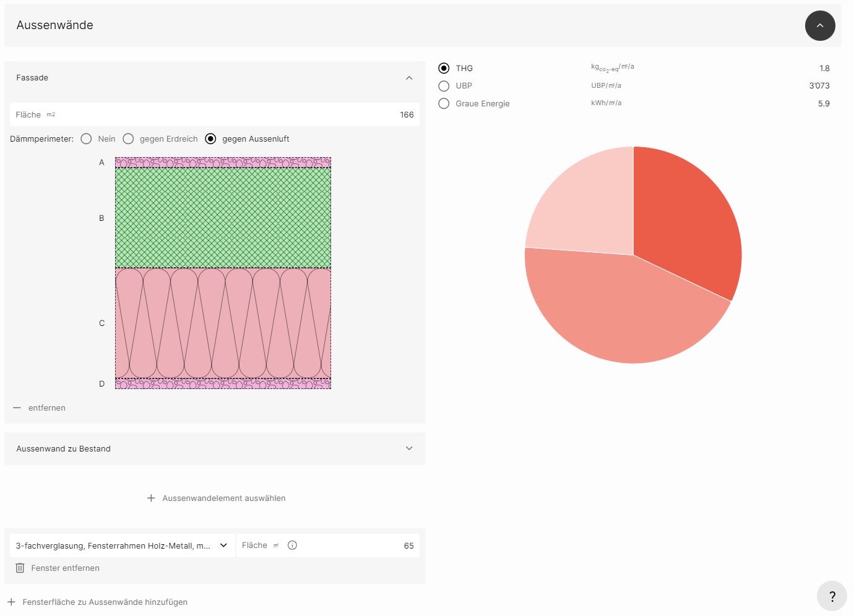Click plus icon to add Fensterfläche
Viewport: 854px width, 616px height.
[11, 602]
